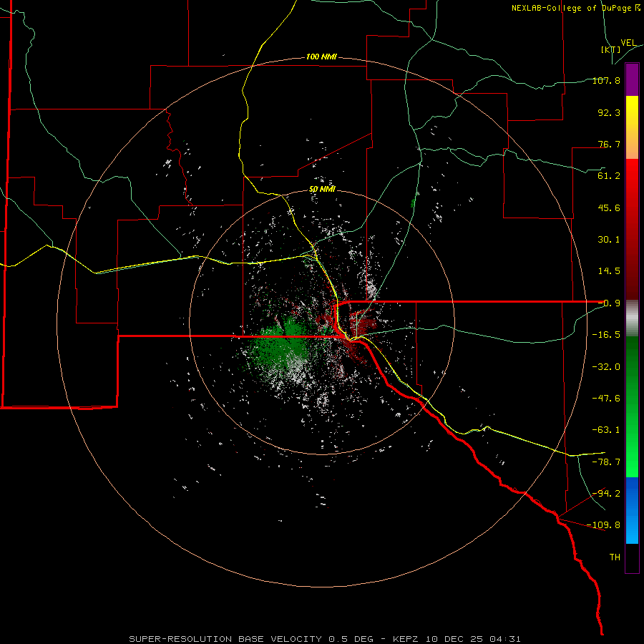
Task: Click the [KT] units label
Action: [x=611, y=49]
